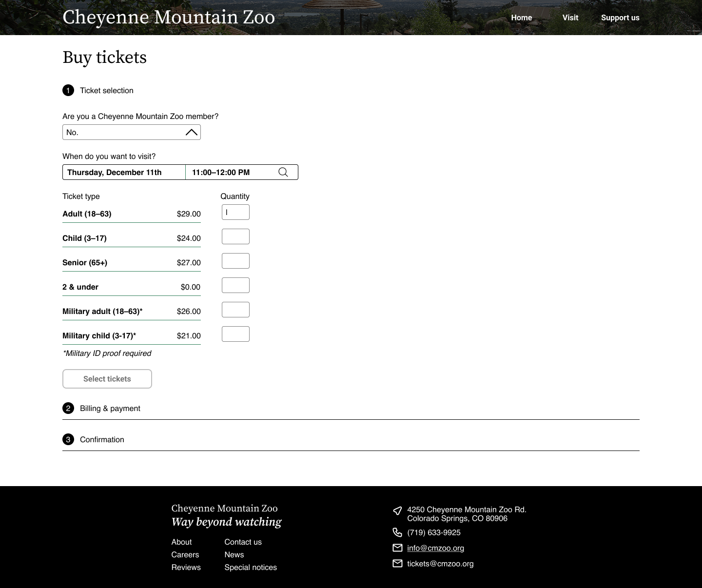Click the Senior (65+) ticket type label
This screenshot has width=702, height=588.
(x=85, y=262)
